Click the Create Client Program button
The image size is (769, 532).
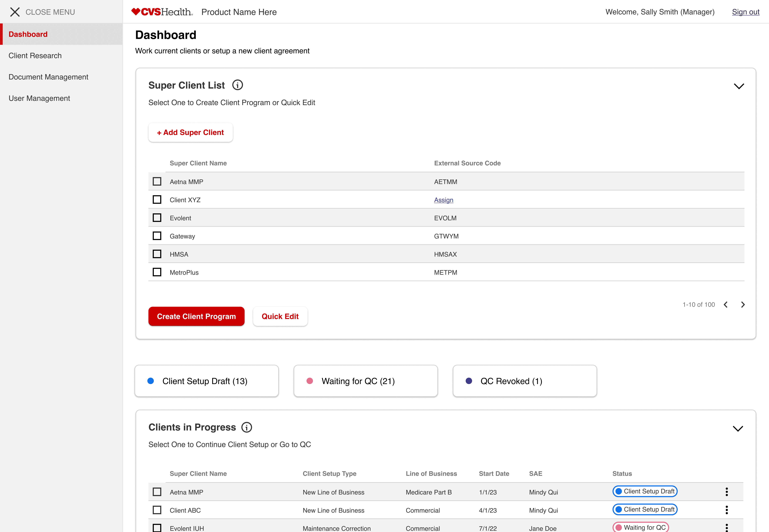196,316
